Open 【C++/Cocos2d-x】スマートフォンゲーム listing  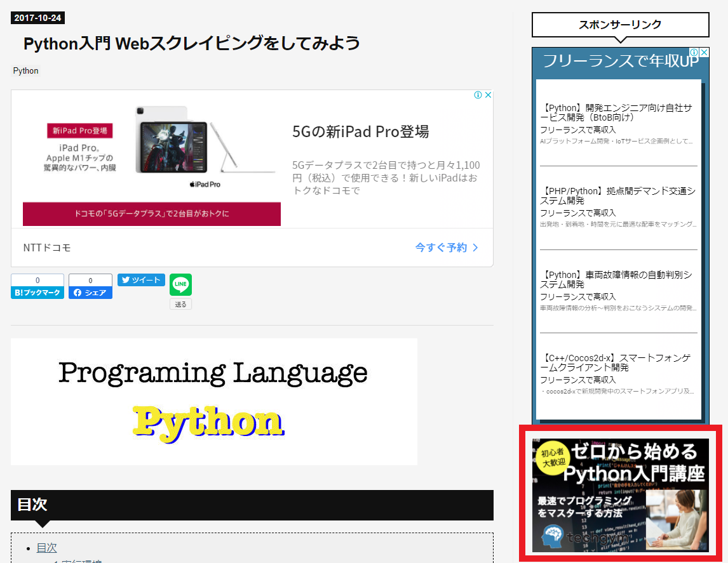[x=615, y=362]
